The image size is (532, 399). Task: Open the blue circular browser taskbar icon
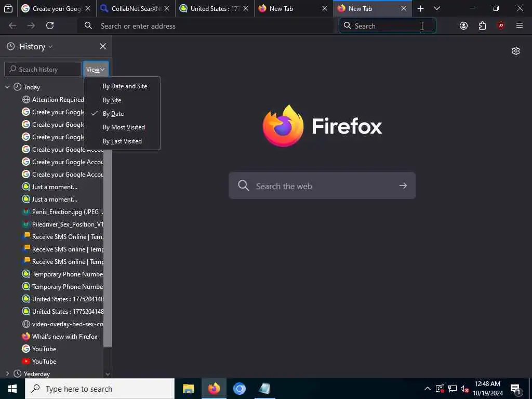tap(239, 389)
